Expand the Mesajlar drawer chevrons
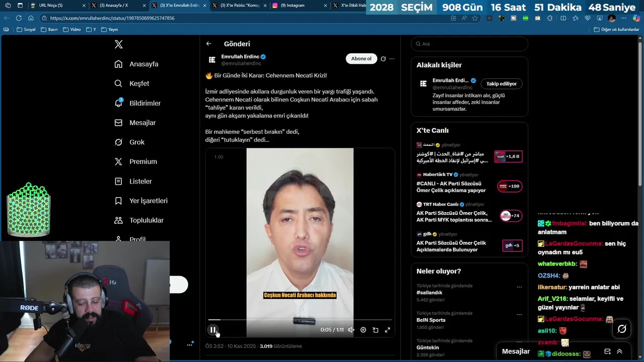The width and height of the screenshot is (644, 362). [x=619, y=351]
